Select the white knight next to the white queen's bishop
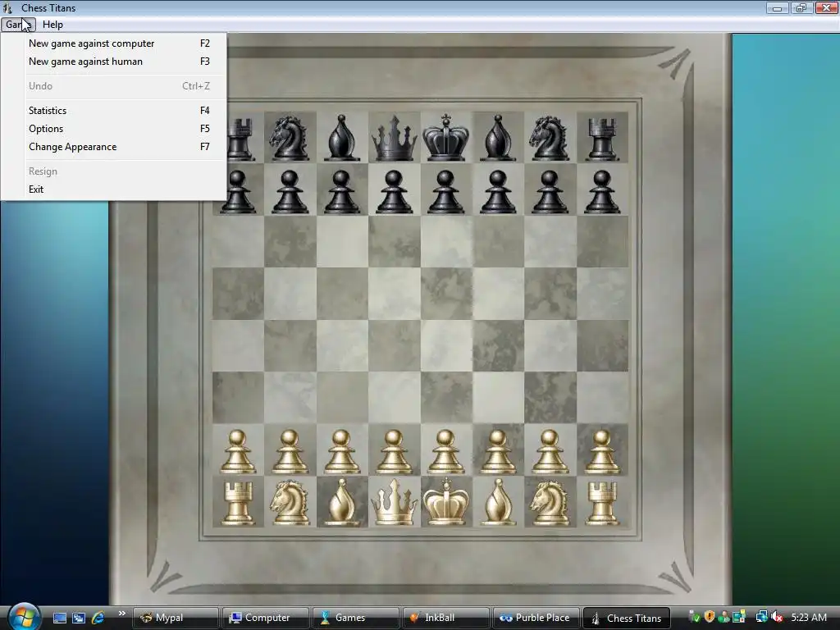The image size is (840, 630). (x=290, y=503)
